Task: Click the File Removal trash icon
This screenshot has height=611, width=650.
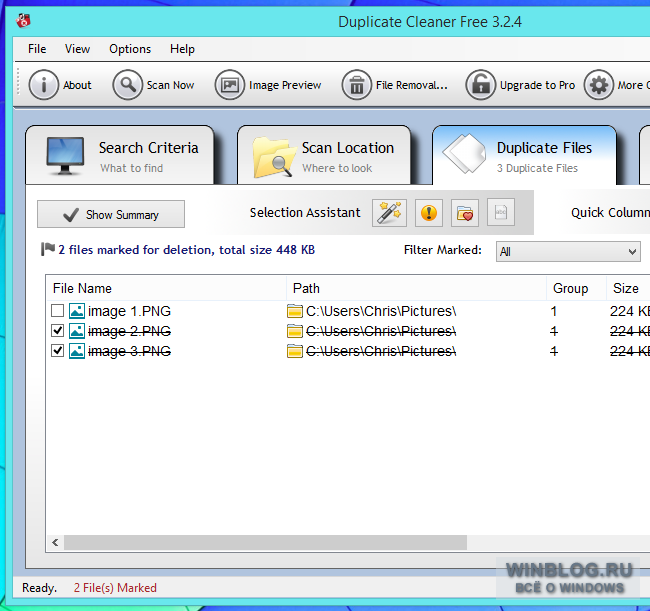Action: tap(357, 85)
